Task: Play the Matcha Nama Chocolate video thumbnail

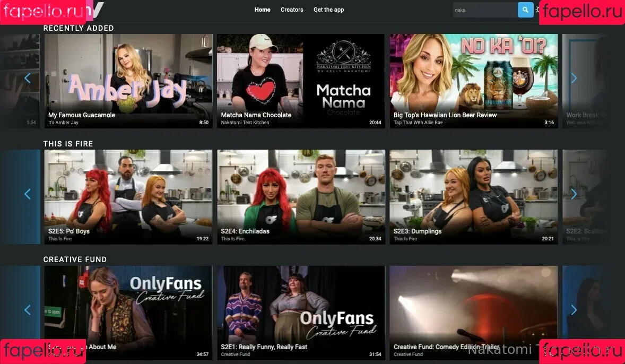Action: (301, 81)
